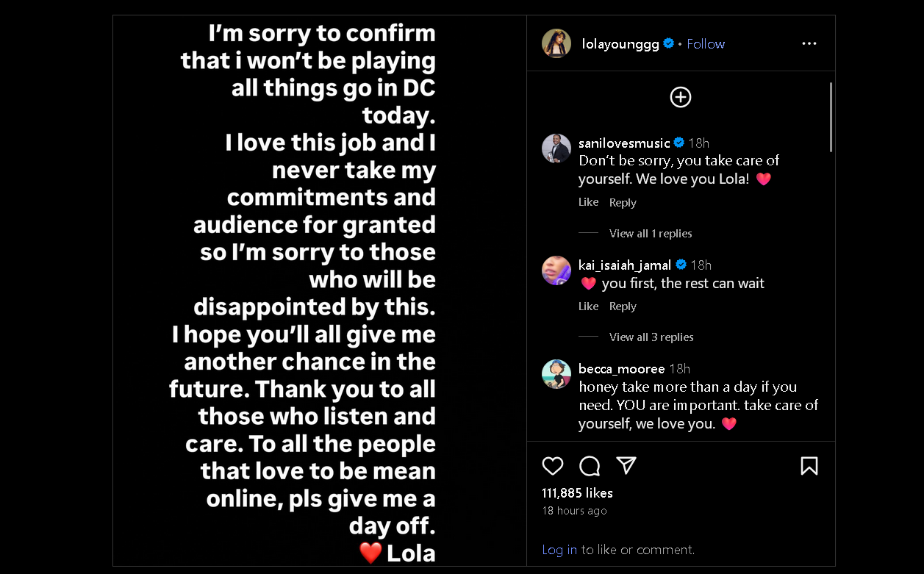The image size is (924, 574).
Task: Reply to sanilovesmusic's comment
Action: coord(623,203)
